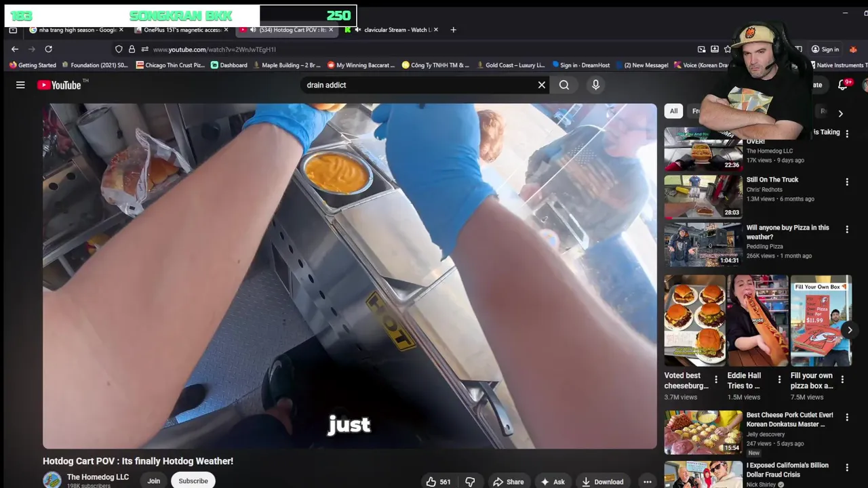Viewport: 868px width, 488px height.
Task: Join The Homedog LLC channel membership
Action: pyautogui.click(x=154, y=481)
